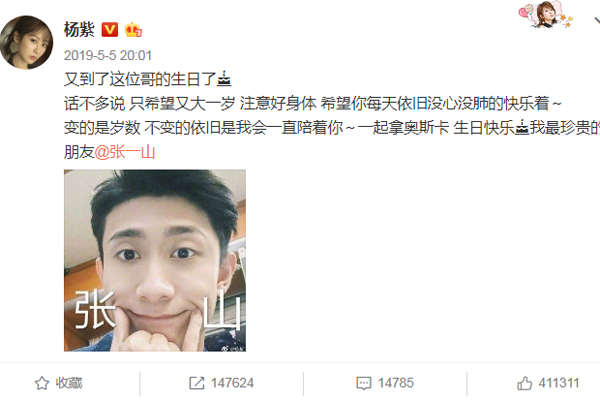This screenshot has width=600, height=400.
Task: Click the comment bubble icon
Action: click(x=364, y=383)
